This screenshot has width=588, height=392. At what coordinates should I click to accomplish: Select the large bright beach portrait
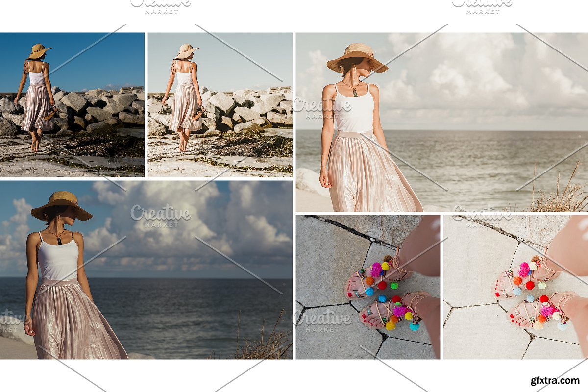coord(441,122)
